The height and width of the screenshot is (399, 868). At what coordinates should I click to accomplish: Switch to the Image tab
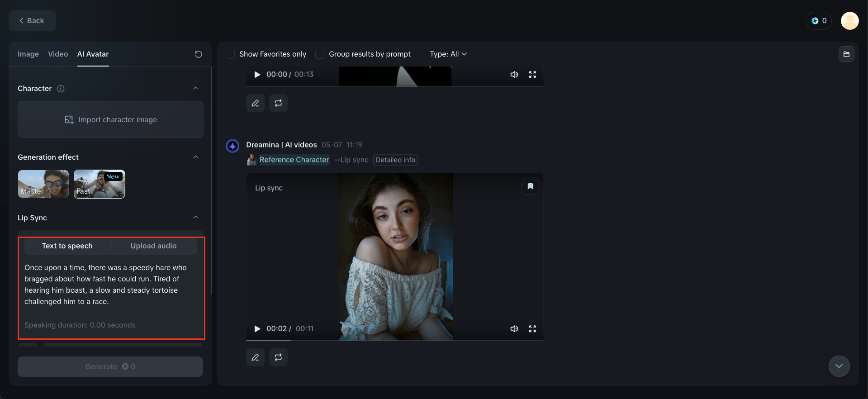pyautogui.click(x=28, y=54)
